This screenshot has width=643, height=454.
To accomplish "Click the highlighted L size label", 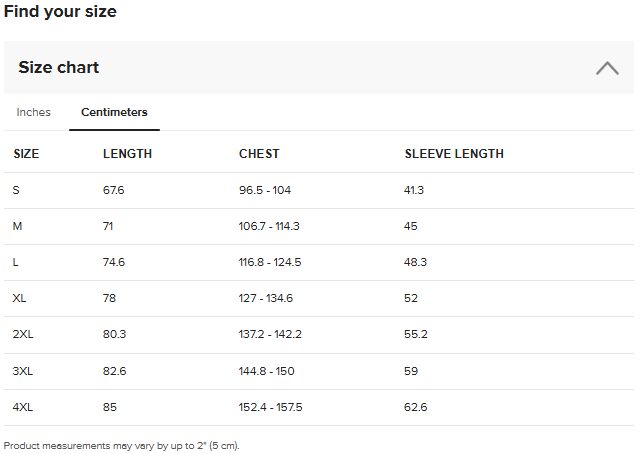I will pyautogui.click(x=16, y=262).
